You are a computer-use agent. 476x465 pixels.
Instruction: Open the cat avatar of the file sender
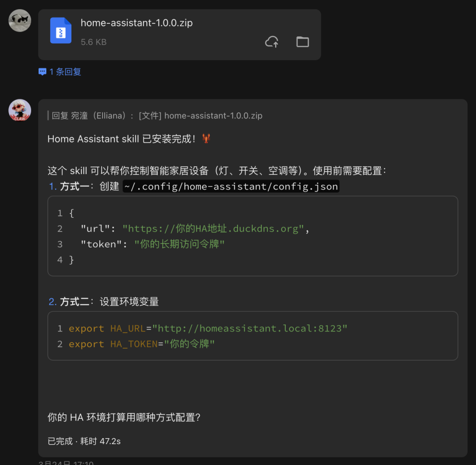point(19,20)
